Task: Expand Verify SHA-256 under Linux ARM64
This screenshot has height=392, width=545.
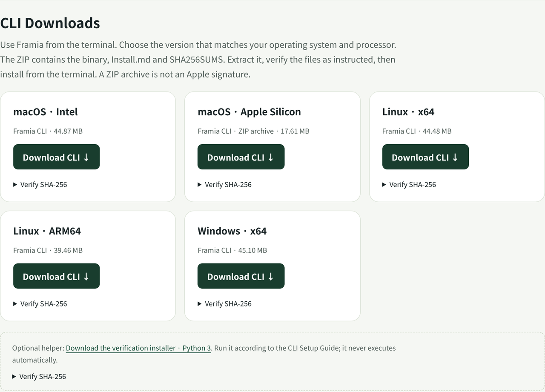Action: (40, 304)
